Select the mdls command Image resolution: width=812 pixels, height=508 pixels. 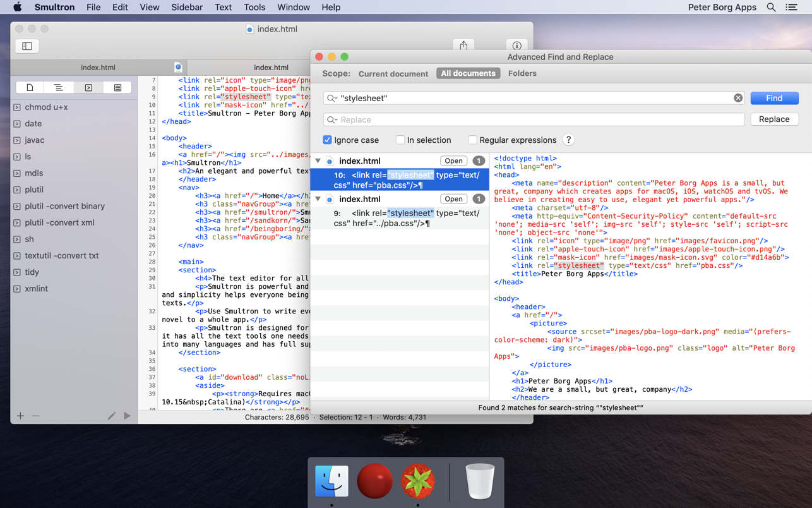[33, 173]
